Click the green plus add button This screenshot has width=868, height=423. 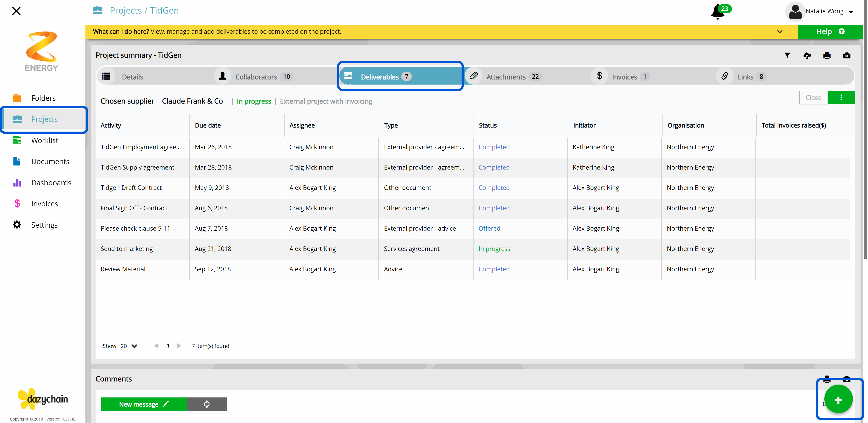click(x=838, y=399)
